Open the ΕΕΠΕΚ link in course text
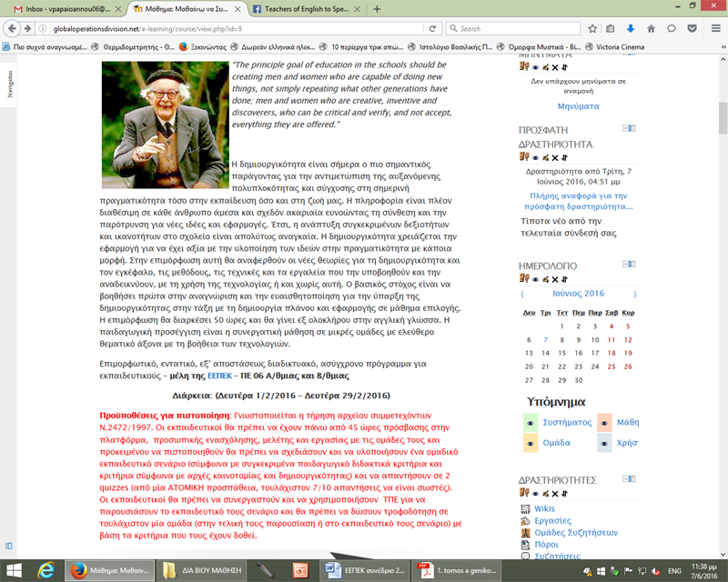Viewport: 728px width, 582px height. click(219, 376)
